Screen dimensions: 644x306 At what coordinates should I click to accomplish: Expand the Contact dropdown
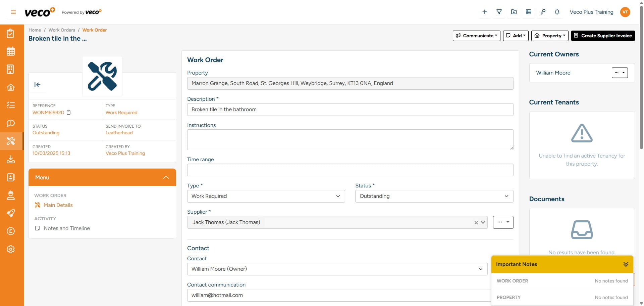[337, 269]
